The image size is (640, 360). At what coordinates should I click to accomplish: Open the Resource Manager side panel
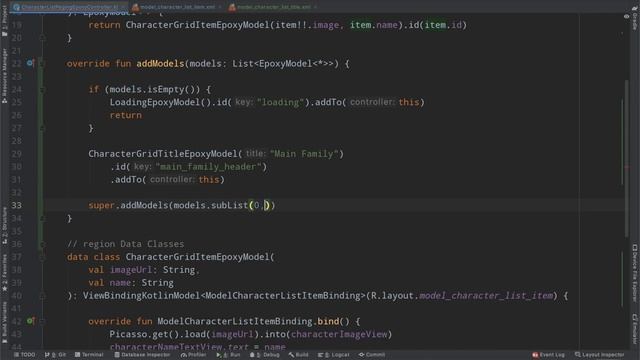click(x=4, y=76)
